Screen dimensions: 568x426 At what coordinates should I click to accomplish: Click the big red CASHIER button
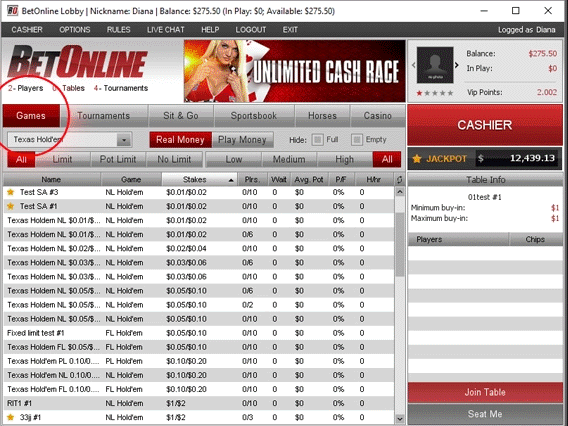[x=485, y=125]
